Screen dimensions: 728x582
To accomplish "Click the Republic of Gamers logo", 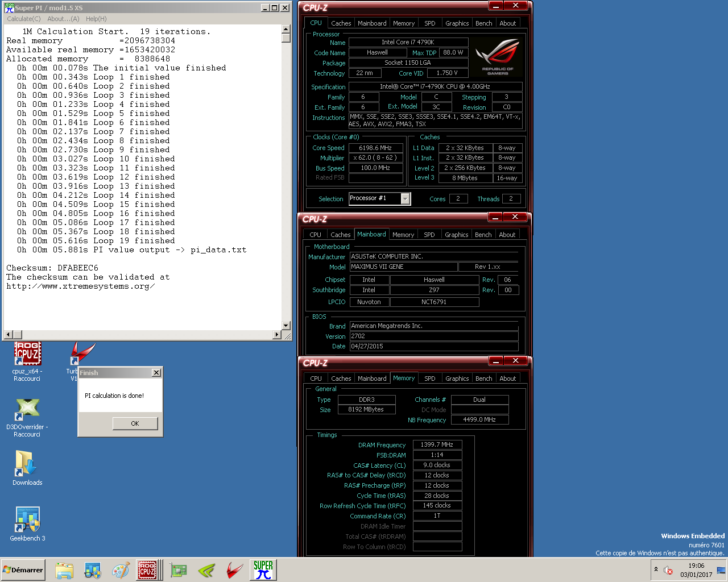I will coord(498,57).
